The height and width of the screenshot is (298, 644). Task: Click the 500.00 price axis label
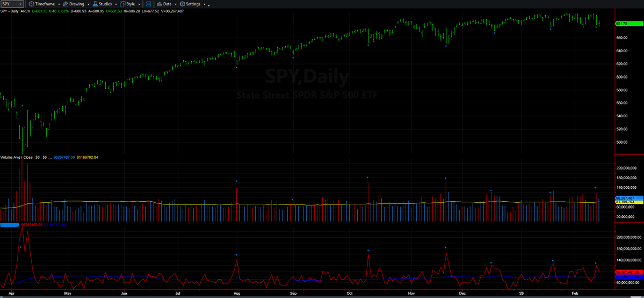(x=622, y=142)
